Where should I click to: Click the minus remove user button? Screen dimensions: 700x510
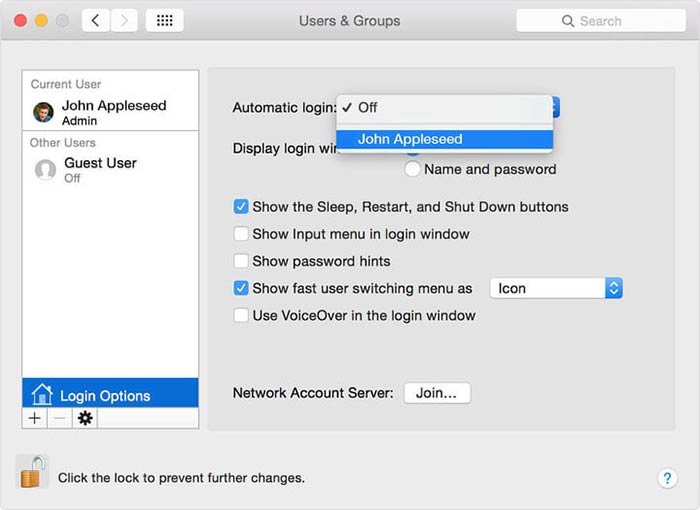(x=60, y=418)
